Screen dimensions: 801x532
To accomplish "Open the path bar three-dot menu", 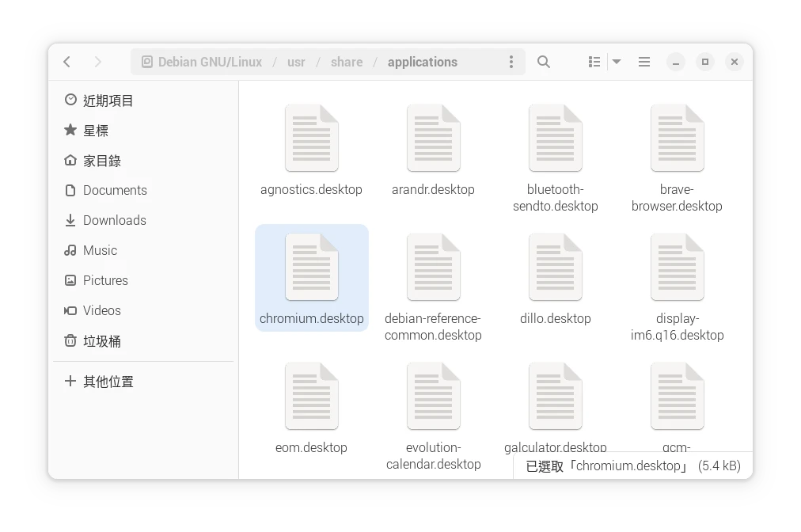I will (x=511, y=62).
